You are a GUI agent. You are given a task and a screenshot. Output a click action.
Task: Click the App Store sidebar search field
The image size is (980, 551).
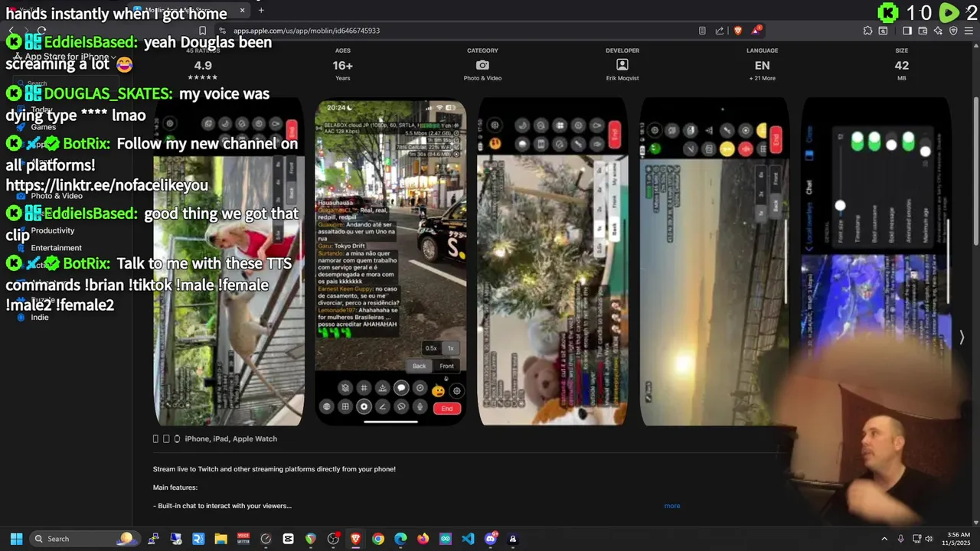coord(65,83)
